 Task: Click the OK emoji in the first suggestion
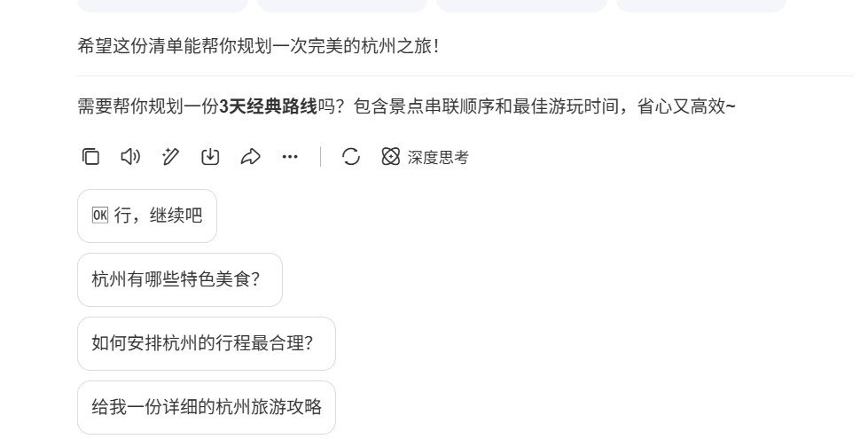[x=99, y=216]
